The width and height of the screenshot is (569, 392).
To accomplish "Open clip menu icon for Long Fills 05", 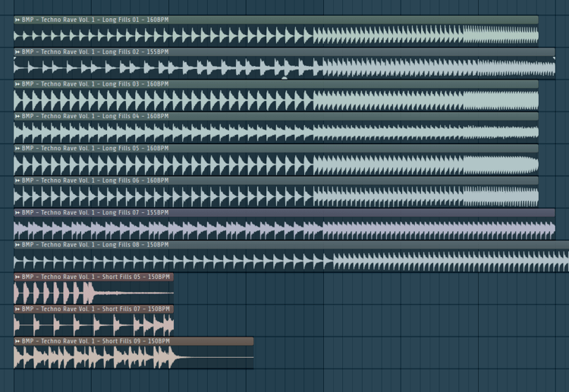I will 17,149.
